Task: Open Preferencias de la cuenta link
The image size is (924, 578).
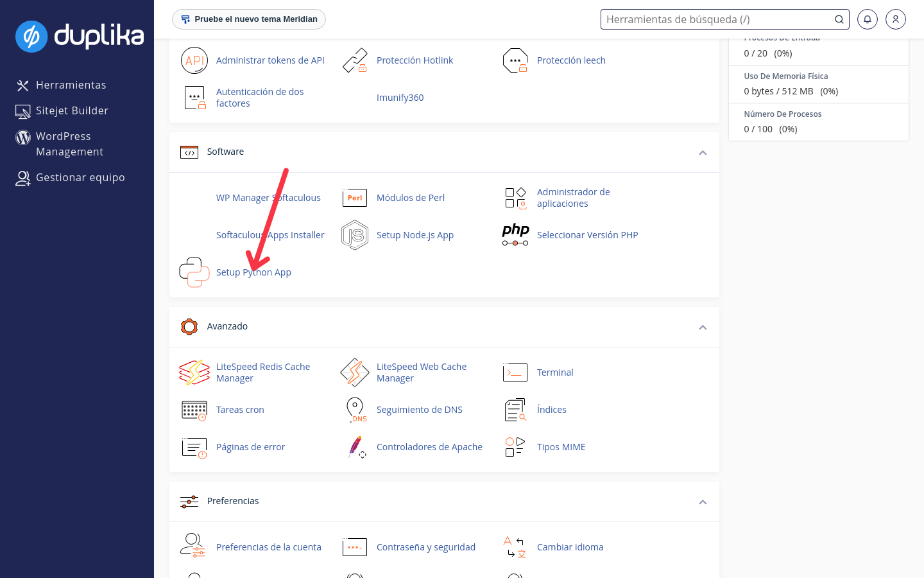Action: (268, 547)
